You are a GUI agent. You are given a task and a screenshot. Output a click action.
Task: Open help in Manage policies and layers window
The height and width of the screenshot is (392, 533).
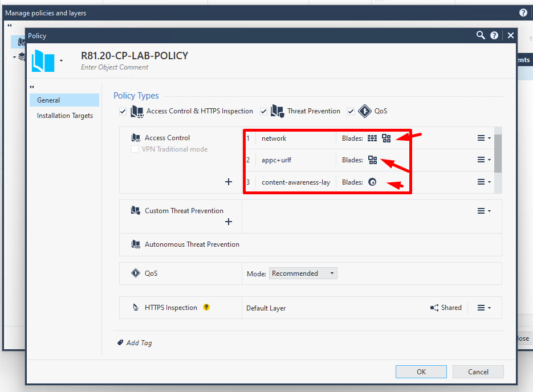523,13
